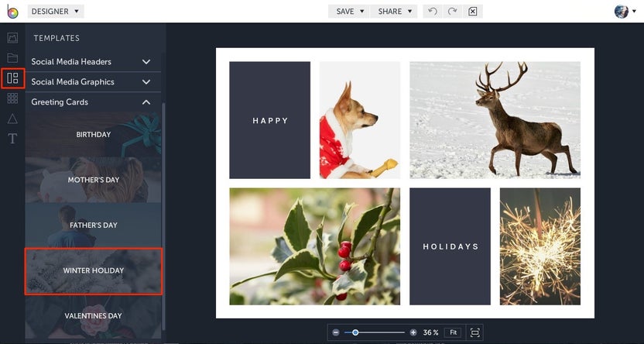Open the Image Manager sidebar icon
This screenshot has height=344, width=644.
12,38
